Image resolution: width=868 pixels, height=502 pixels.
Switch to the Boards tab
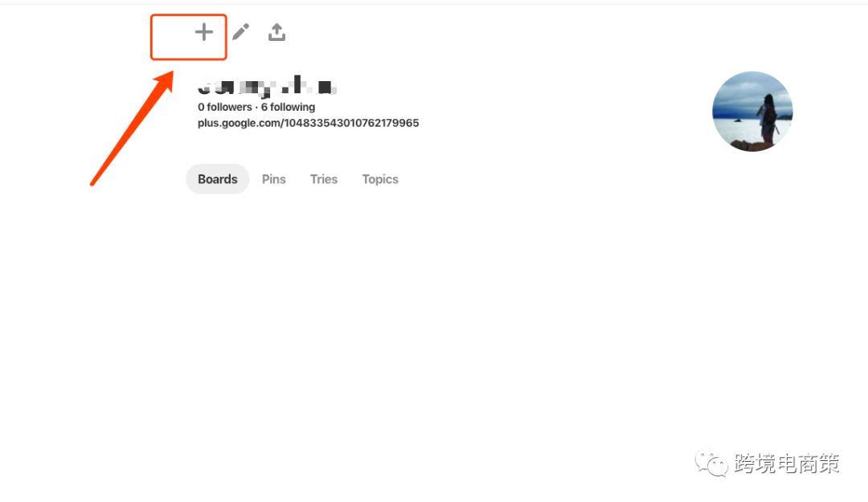(218, 179)
